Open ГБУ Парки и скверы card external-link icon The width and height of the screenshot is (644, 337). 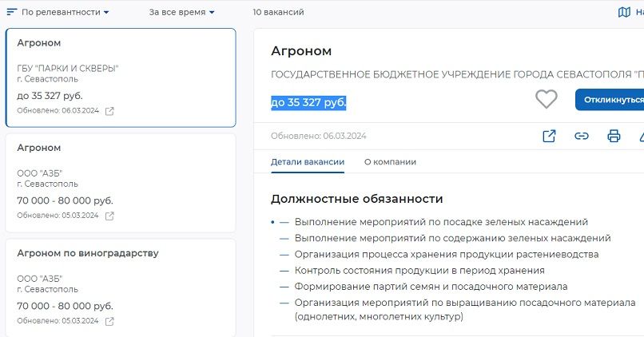click(109, 111)
